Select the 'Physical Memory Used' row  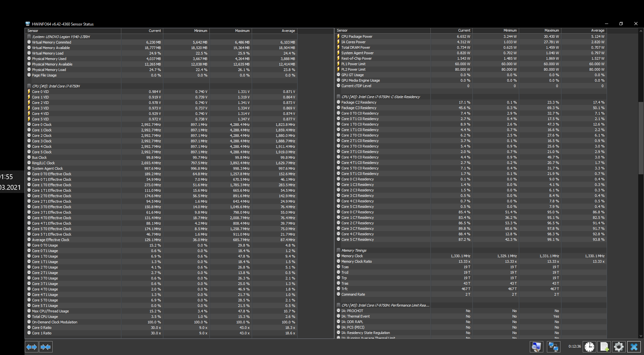coord(161,59)
